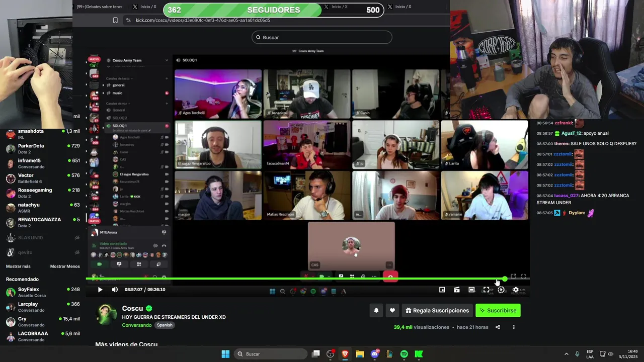Collapse list with Mostrar Menos
Image resolution: width=644 pixels, height=362 pixels.
pos(65,266)
